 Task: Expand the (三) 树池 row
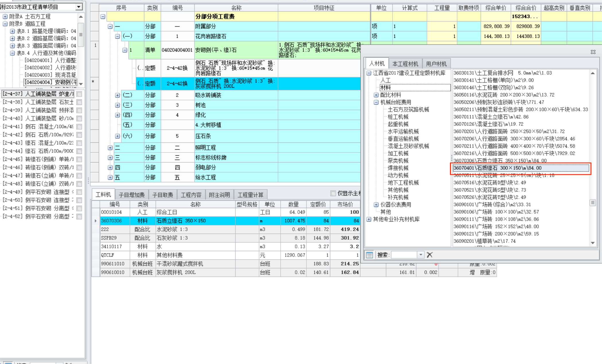(117, 105)
